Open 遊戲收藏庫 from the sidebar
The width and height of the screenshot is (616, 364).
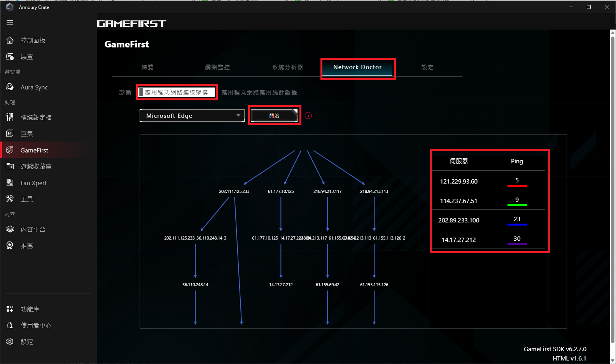(x=36, y=166)
